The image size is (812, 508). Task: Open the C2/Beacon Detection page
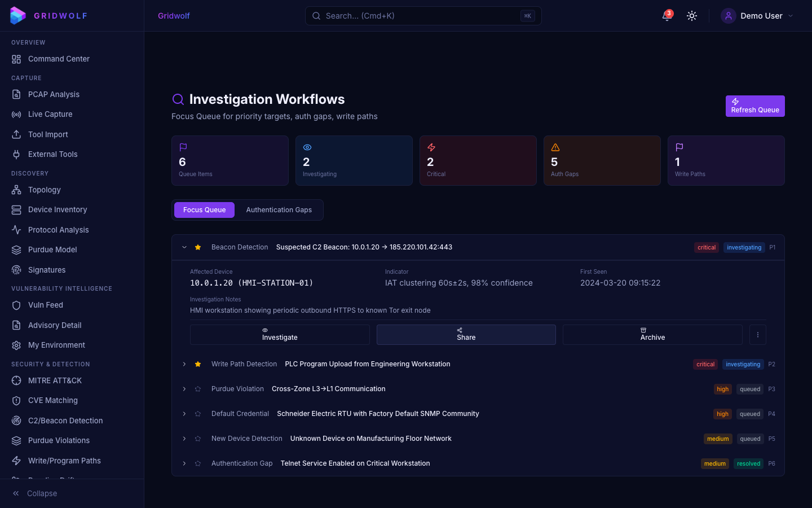65,421
